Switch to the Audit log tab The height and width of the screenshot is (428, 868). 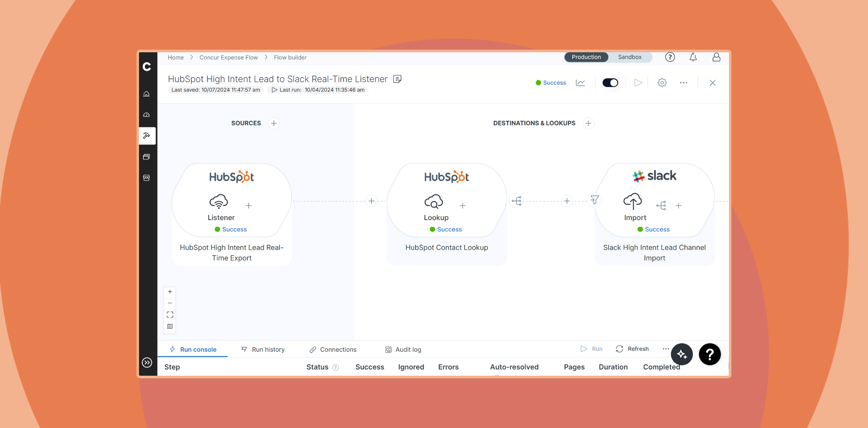coord(403,350)
